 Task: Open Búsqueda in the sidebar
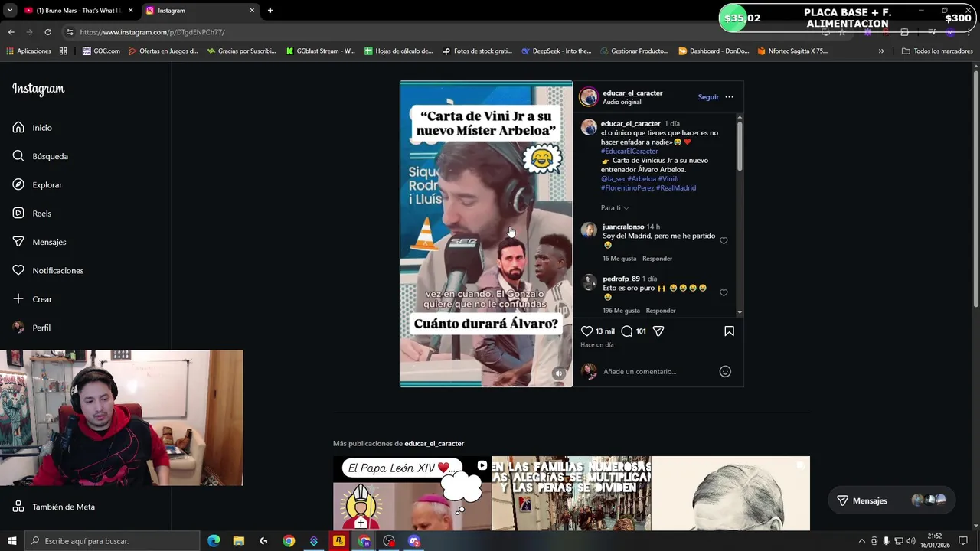point(40,156)
